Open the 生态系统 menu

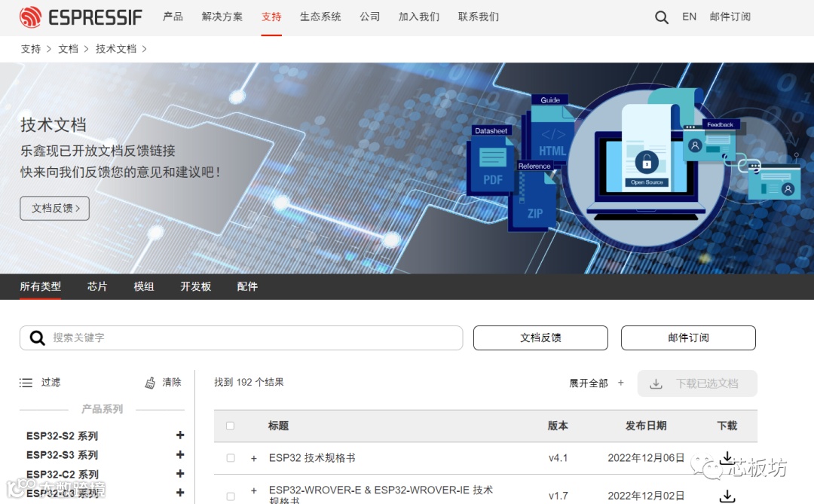(320, 17)
